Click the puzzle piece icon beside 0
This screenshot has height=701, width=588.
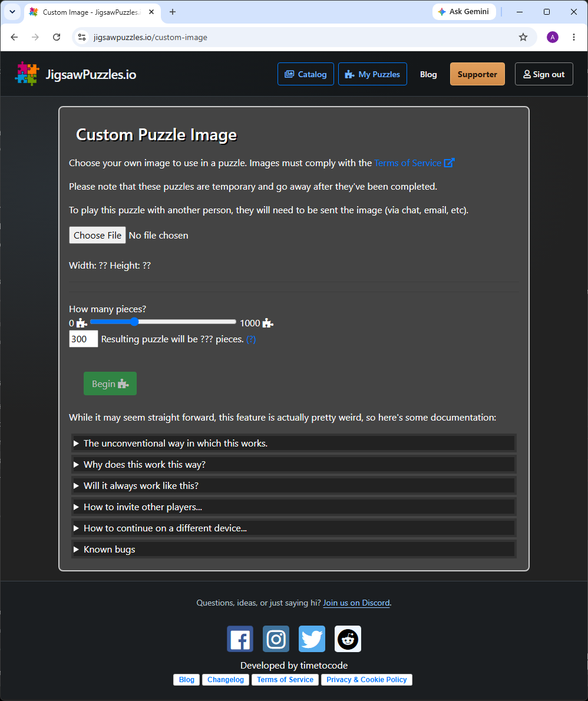(x=82, y=323)
